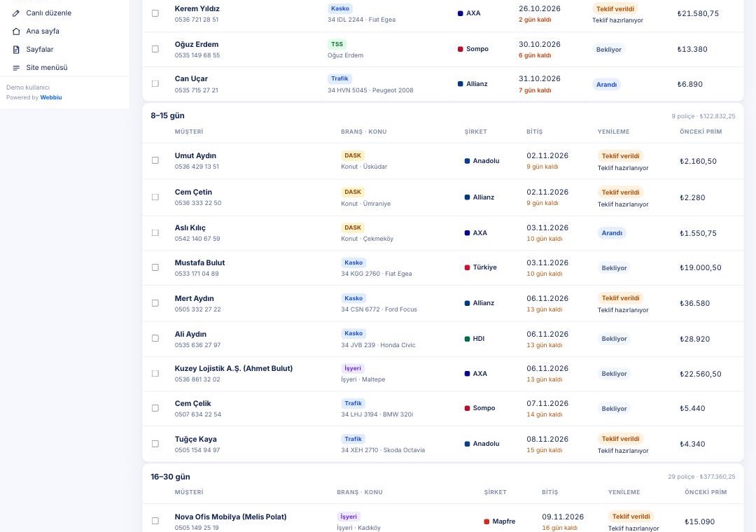Click the 34 JVB 239 · Honda Civic text
This screenshot has width=756, height=532.
(378, 345)
